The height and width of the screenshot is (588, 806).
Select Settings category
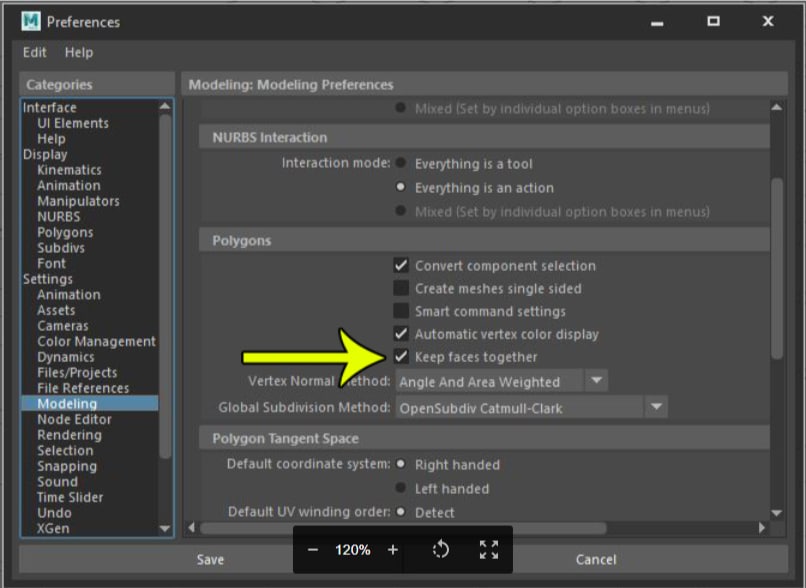[x=48, y=279]
